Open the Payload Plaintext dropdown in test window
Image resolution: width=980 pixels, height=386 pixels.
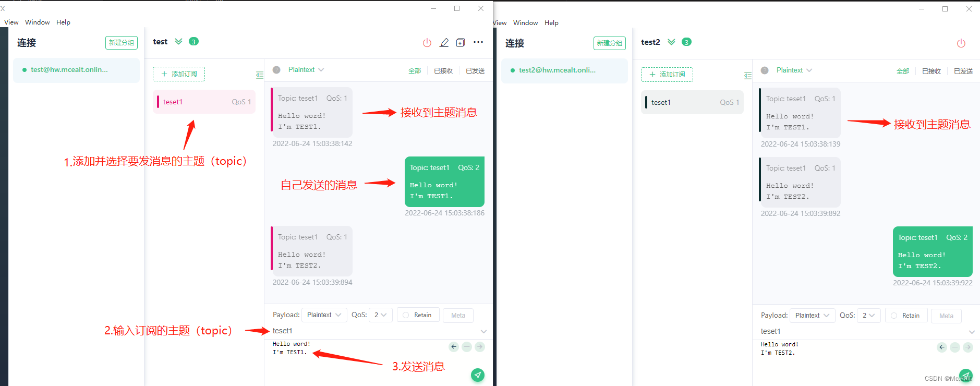coord(324,315)
